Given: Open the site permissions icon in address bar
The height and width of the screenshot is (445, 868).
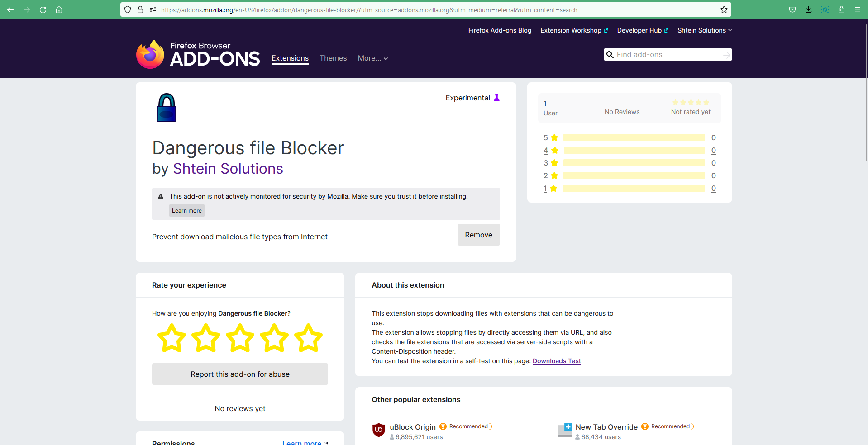Looking at the screenshot, I should 153,9.
